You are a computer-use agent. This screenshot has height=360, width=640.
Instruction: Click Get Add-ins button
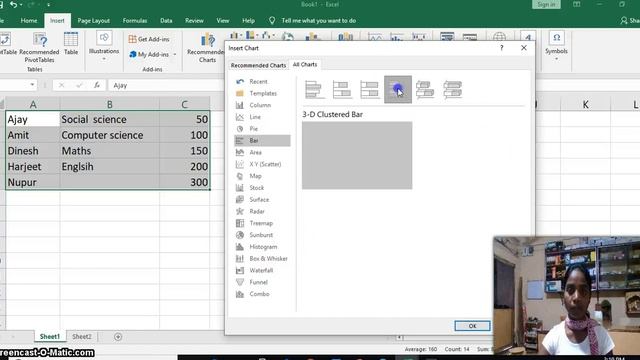[149, 39]
